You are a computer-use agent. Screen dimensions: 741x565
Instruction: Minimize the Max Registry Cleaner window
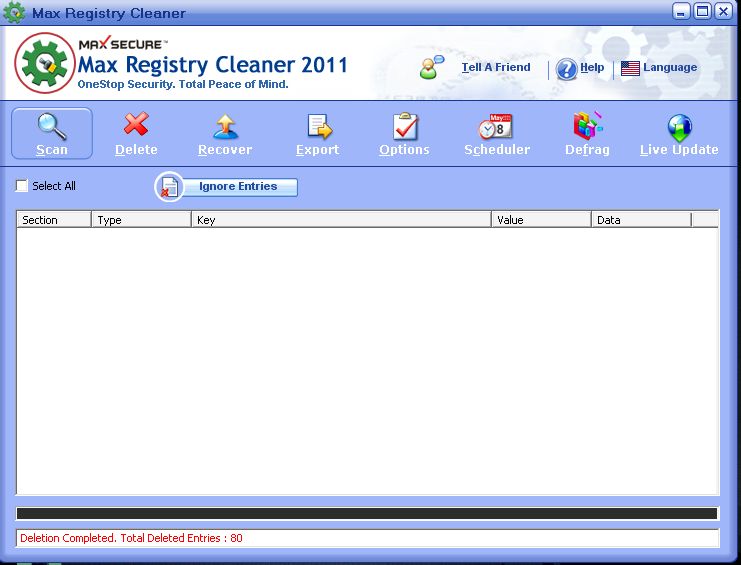click(681, 11)
